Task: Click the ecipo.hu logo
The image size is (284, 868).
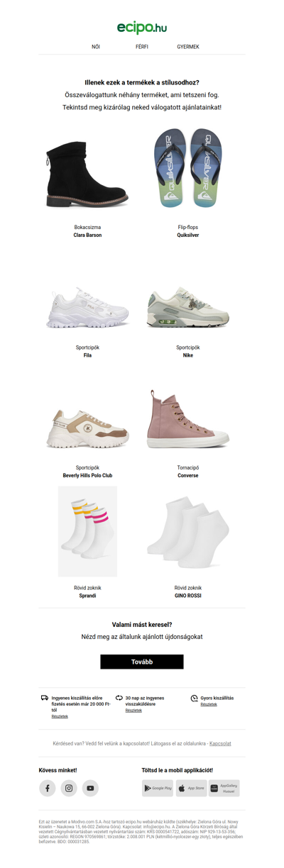Action: click(142, 27)
